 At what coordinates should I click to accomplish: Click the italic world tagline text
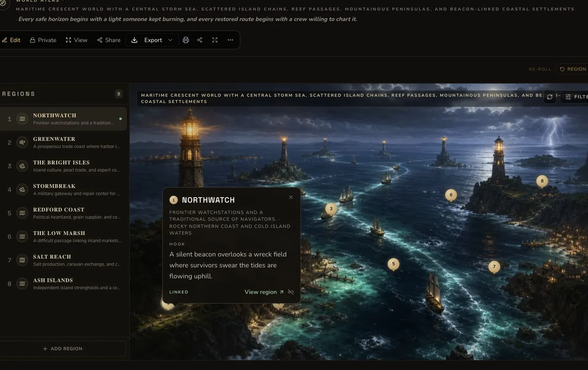coord(188,19)
